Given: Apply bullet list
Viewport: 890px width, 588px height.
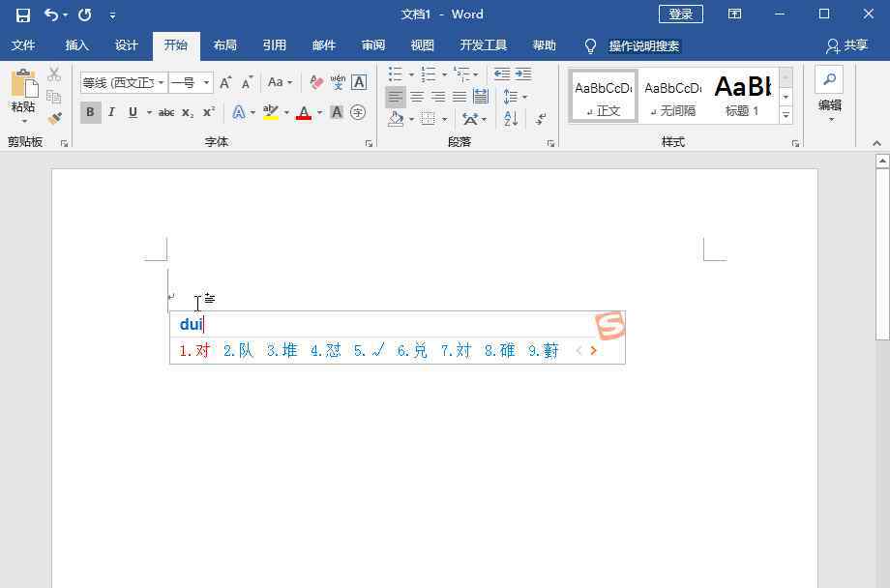Looking at the screenshot, I should click(396, 73).
